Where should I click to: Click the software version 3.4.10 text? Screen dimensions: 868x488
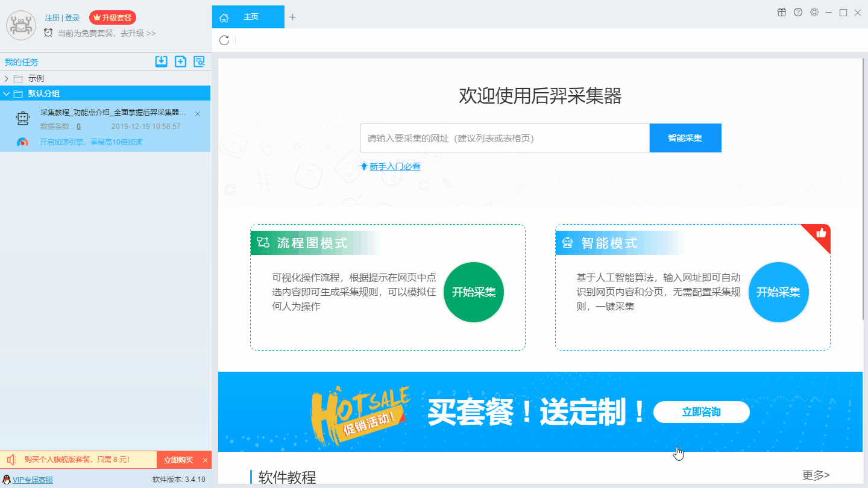coord(179,480)
